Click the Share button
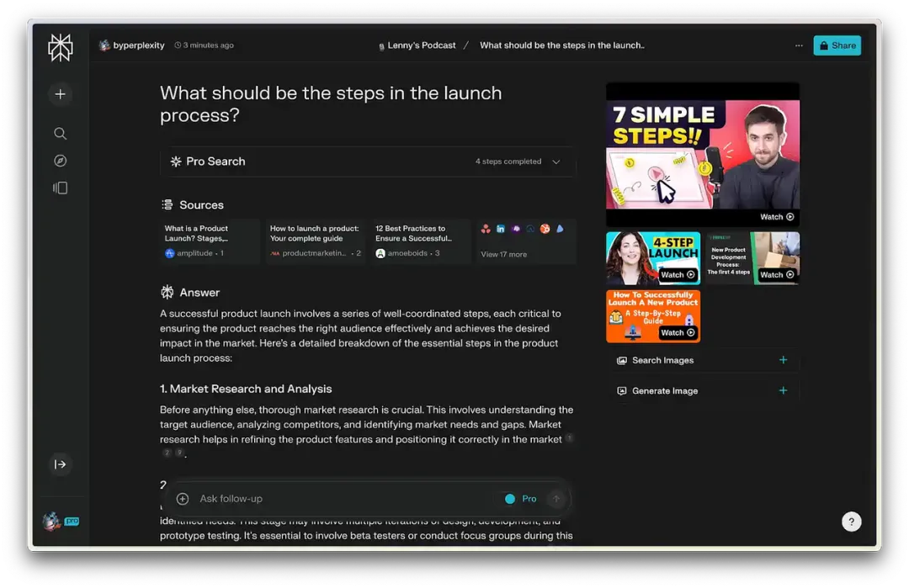The image size is (909, 588). coord(837,45)
